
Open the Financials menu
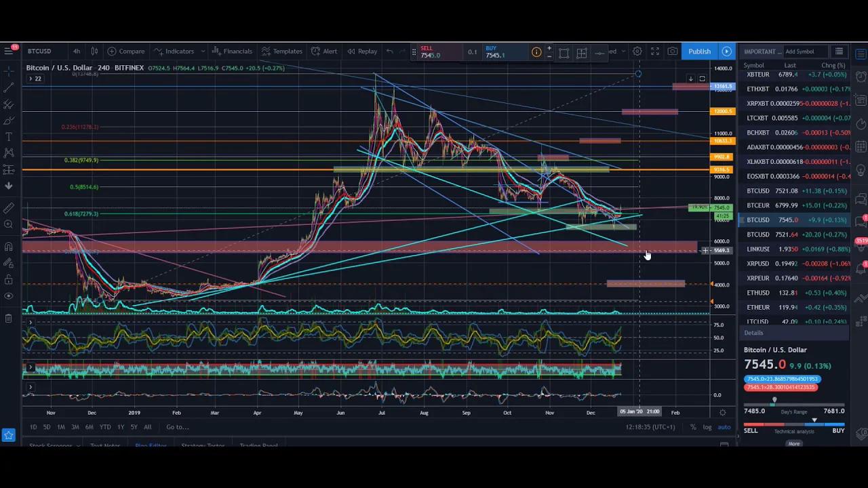[x=232, y=51]
